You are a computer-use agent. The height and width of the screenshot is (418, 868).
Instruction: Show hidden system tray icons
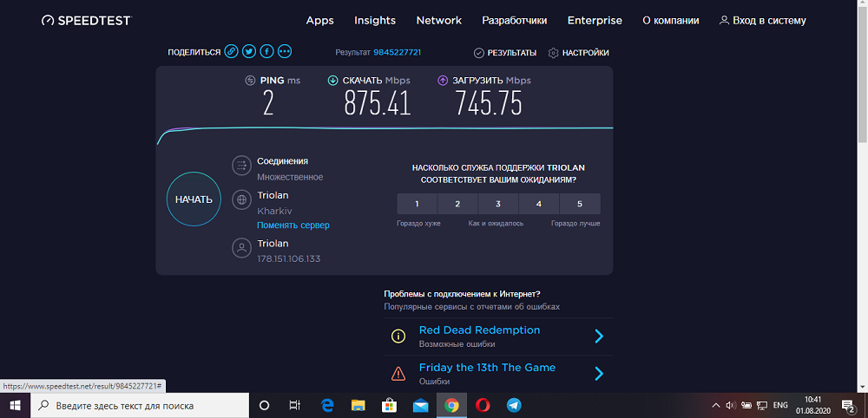click(716, 405)
